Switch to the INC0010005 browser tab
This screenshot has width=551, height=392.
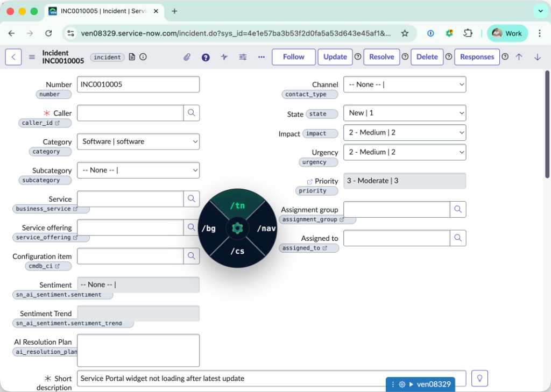point(100,11)
